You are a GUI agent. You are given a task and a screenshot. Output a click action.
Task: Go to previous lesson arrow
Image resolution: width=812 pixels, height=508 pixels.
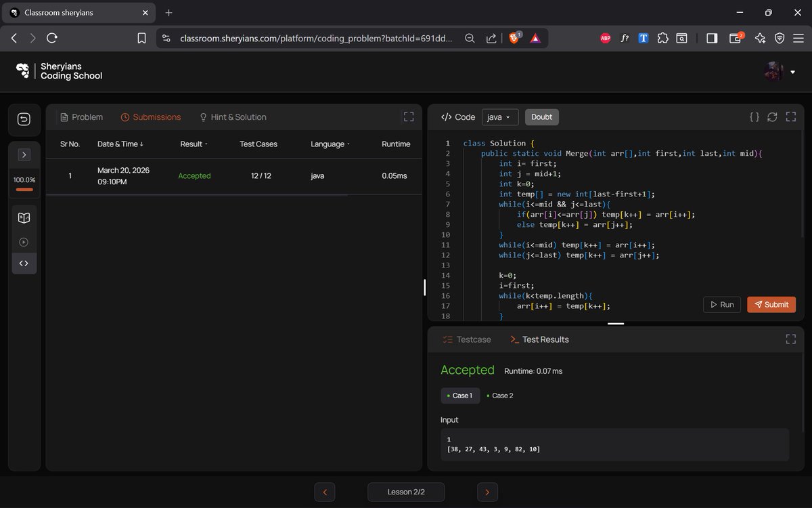pyautogui.click(x=325, y=492)
